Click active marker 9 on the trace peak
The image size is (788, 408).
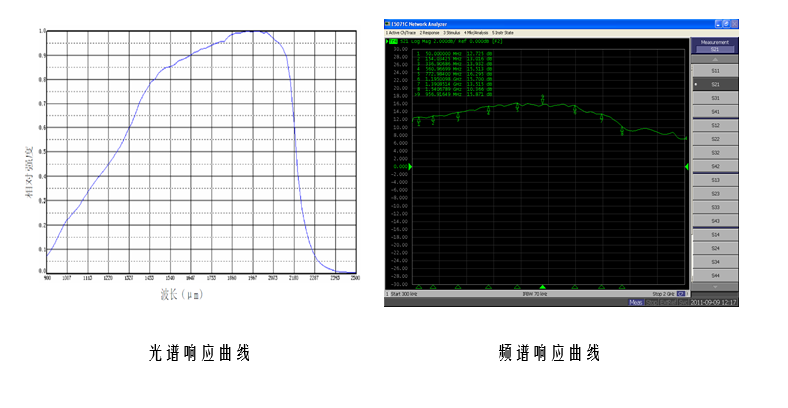pyautogui.click(x=543, y=100)
